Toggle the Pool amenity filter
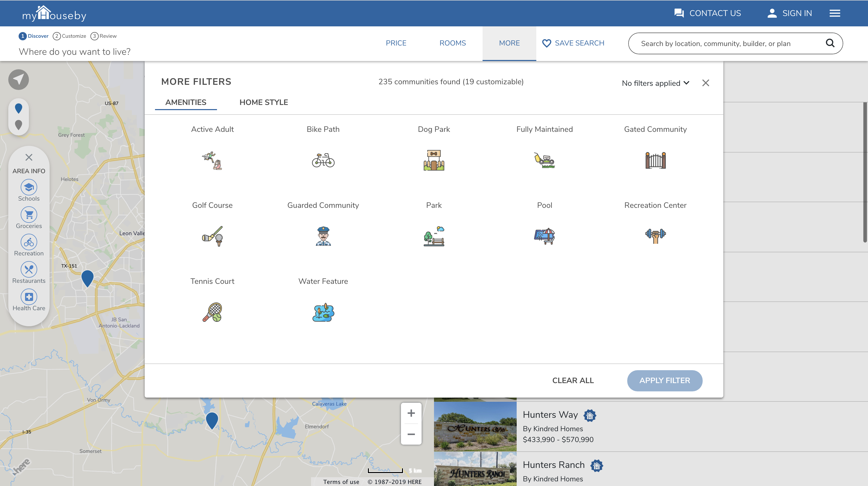Screen dimensions: 868x486 [x=544, y=236]
